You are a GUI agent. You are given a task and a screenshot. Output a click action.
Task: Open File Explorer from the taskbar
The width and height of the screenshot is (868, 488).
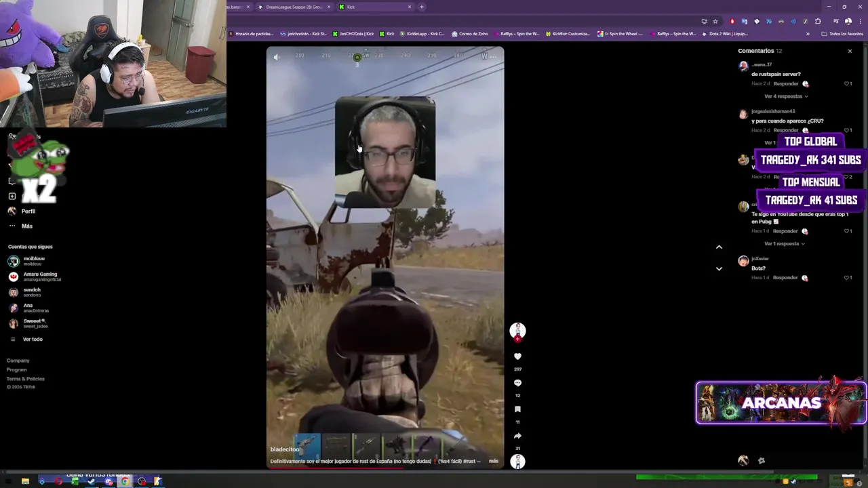click(25, 481)
